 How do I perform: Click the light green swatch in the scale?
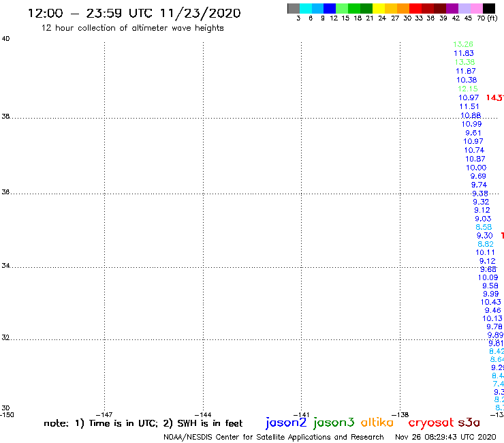[x=342, y=8]
